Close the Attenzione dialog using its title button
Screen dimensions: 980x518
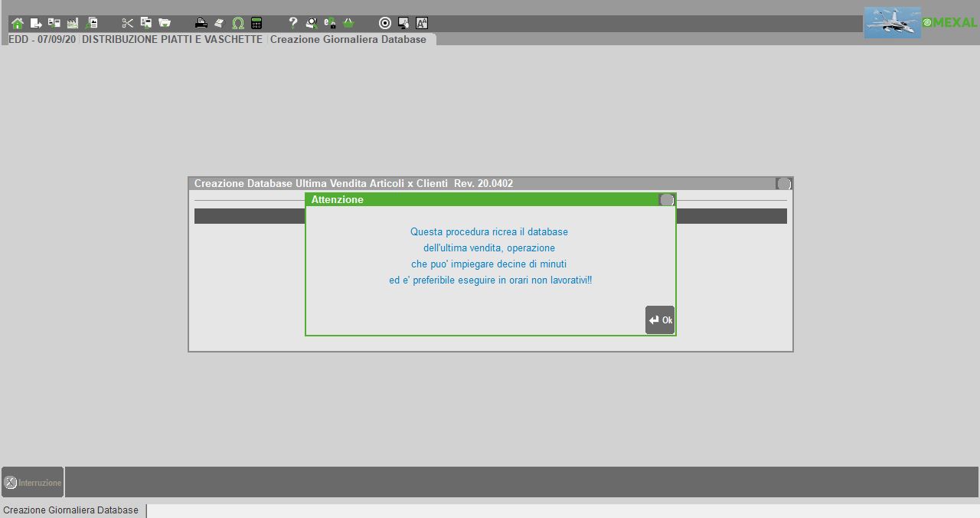667,200
